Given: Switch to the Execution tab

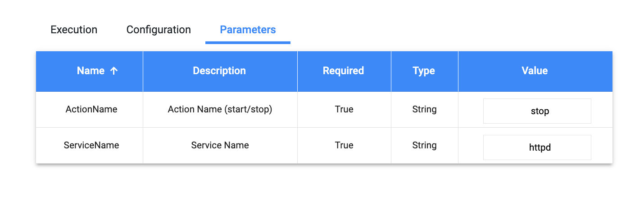Looking at the screenshot, I should pyautogui.click(x=74, y=30).
